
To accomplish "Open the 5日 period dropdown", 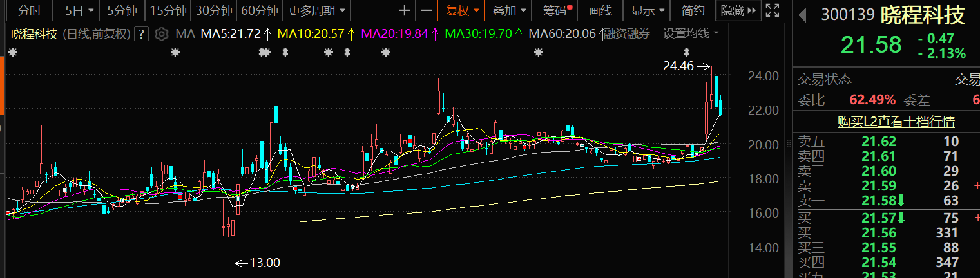I will (x=79, y=10).
